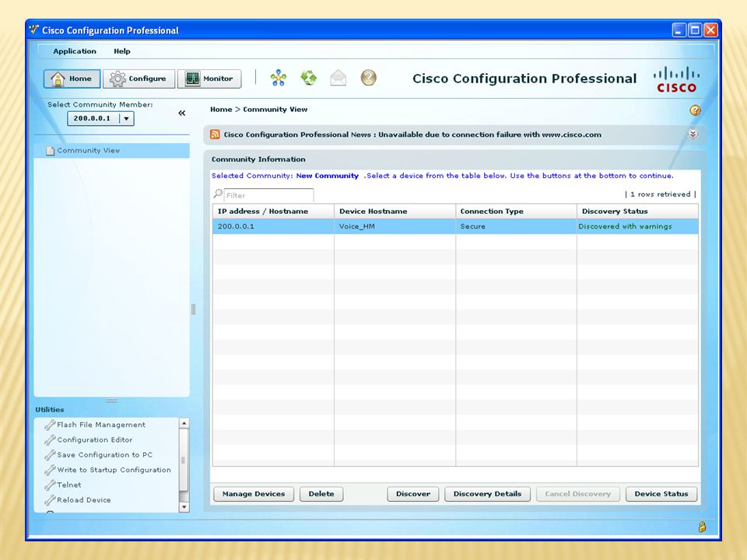Click the RSS news feed icon
The image size is (747, 560).
215,135
